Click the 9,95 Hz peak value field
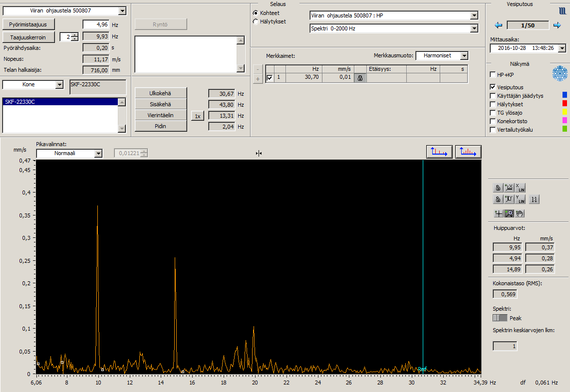The image size is (570, 392). [508, 247]
